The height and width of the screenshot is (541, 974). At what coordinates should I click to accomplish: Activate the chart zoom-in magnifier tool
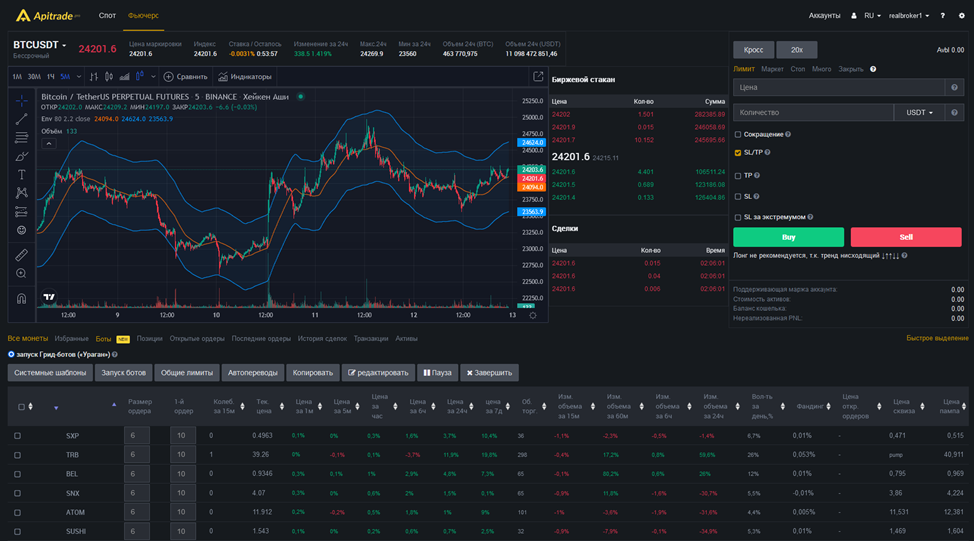coord(22,273)
